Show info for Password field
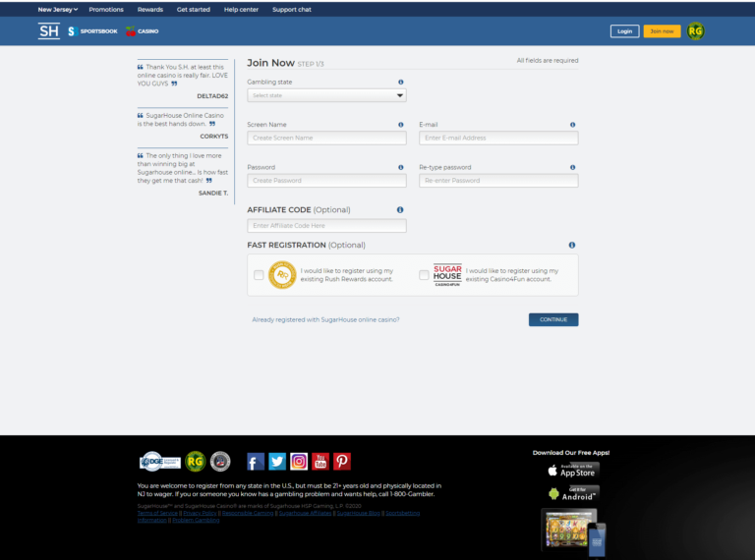This screenshot has height=560, width=755. click(401, 167)
